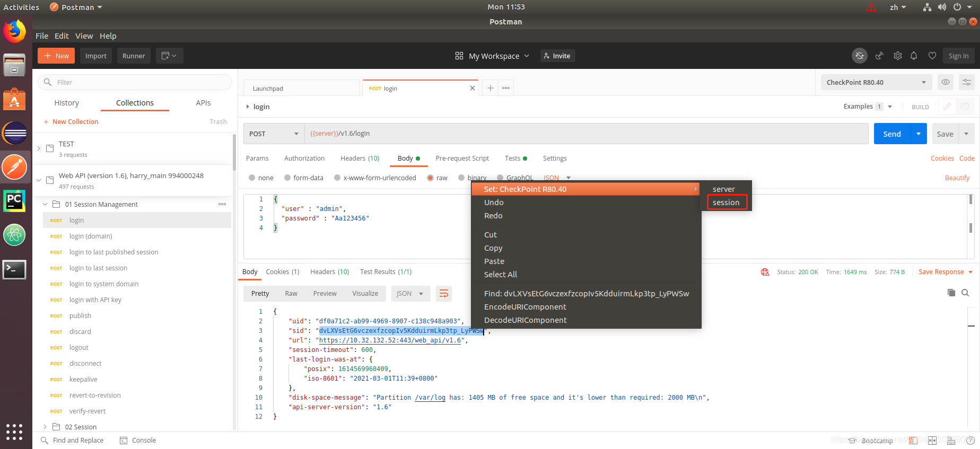Image resolution: width=980 pixels, height=449 pixels.
Task: Open response format JSON dropdown
Action: tap(410, 294)
